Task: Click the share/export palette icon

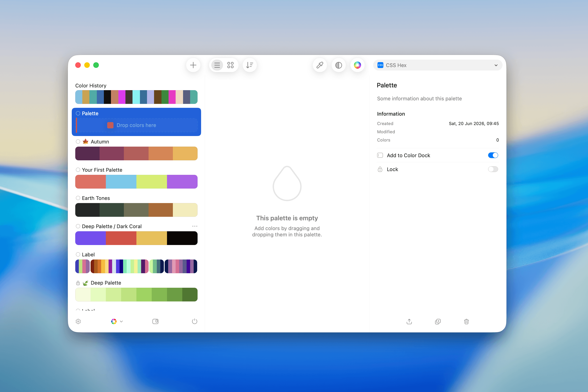Action: point(409,321)
